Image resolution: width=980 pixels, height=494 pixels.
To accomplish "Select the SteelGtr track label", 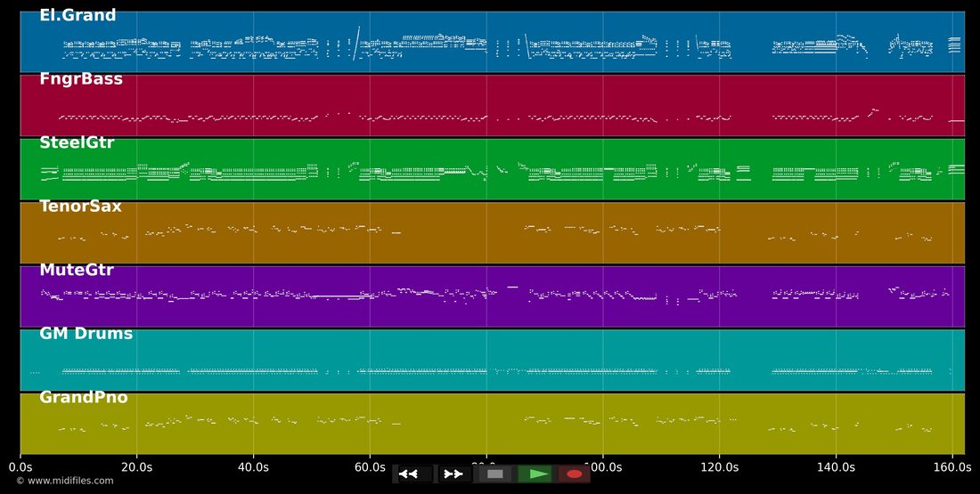I will click(x=77, y=142).
